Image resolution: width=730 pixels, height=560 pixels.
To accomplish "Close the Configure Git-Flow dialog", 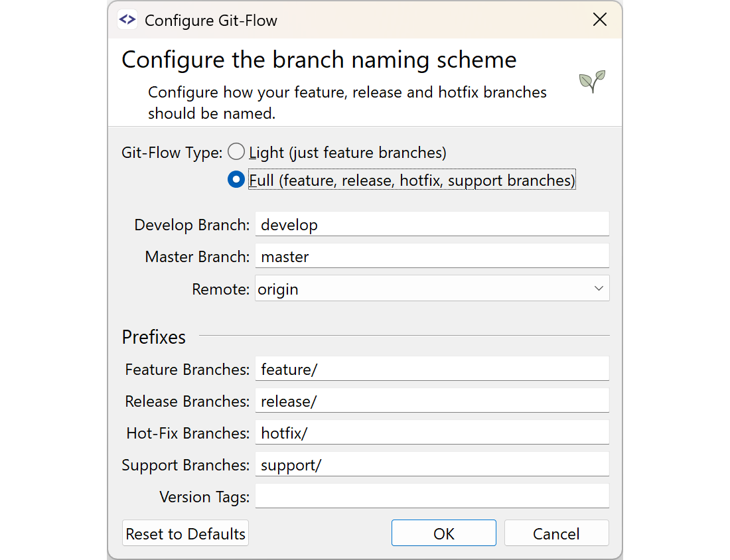I will tap(599, 19).
